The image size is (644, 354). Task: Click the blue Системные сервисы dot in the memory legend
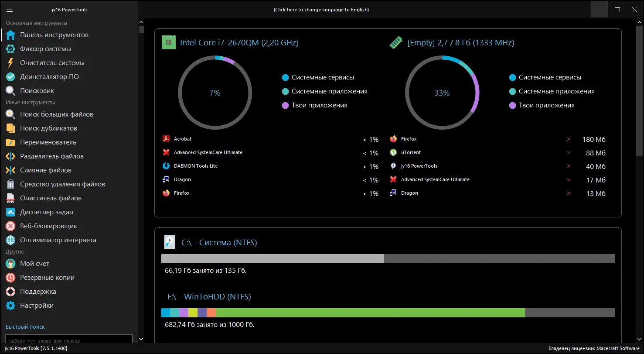[512, 77]
